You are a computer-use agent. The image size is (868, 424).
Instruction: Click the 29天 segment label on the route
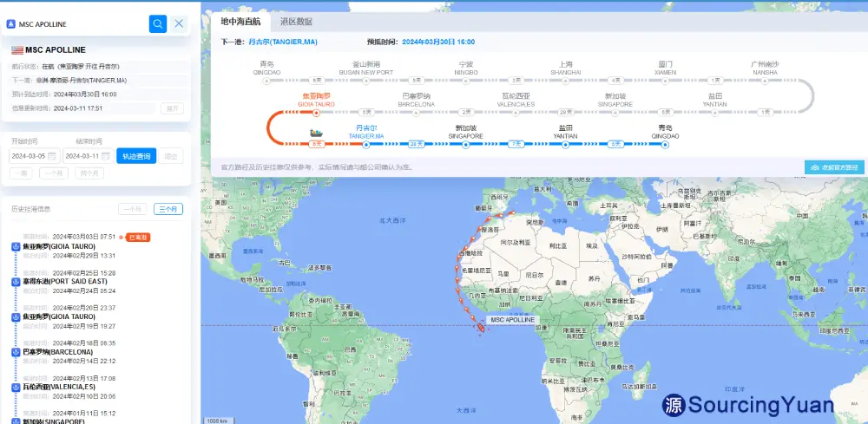point(565,113)
